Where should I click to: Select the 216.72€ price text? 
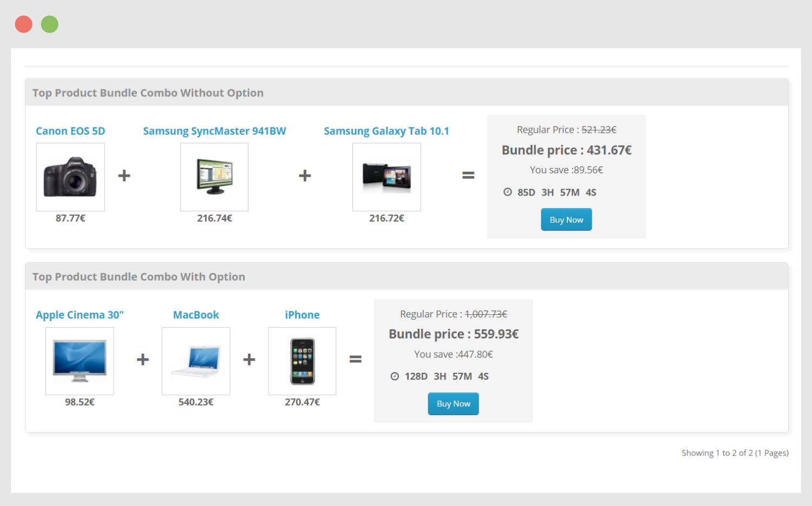[387, 218]
